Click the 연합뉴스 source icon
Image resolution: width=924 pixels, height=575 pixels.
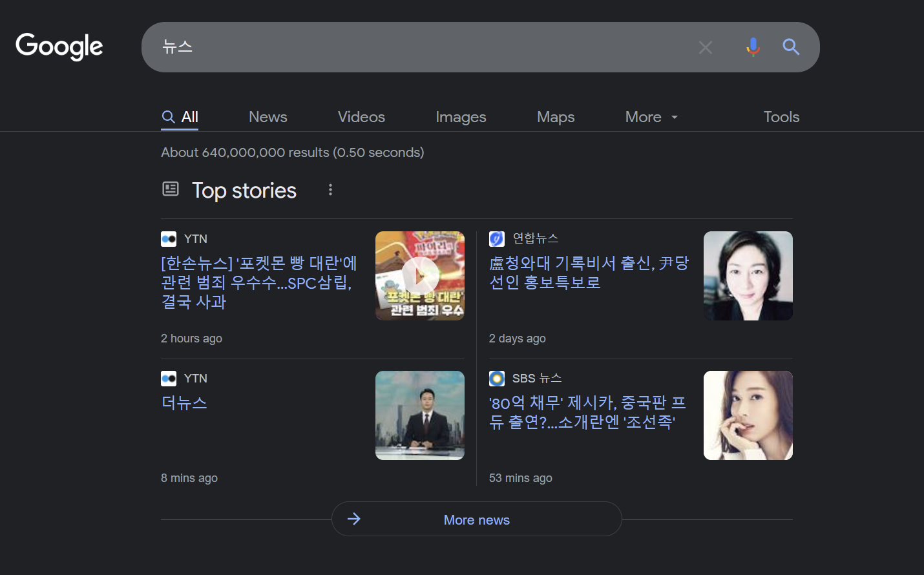point(497,239)
